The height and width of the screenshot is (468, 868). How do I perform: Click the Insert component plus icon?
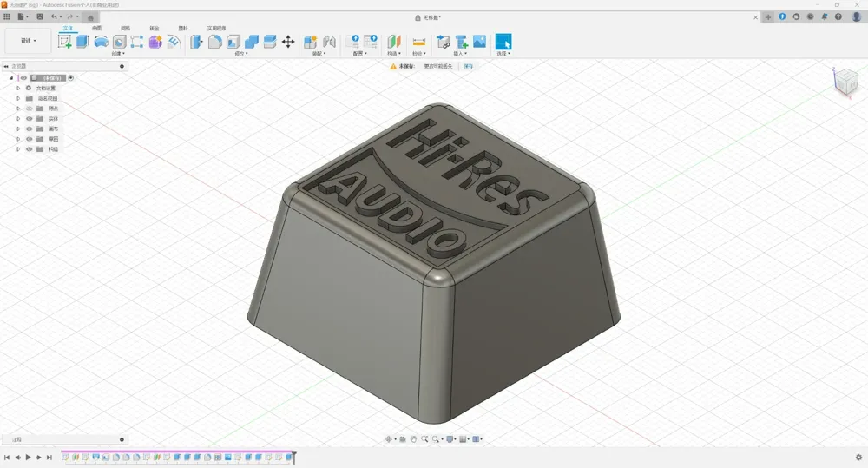coord(461,42)
